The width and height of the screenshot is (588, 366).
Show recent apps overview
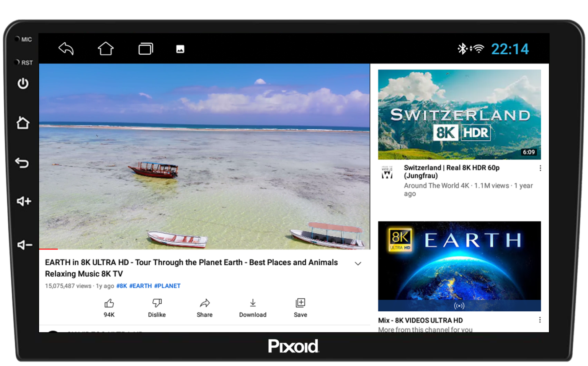(x=145, y=49)
